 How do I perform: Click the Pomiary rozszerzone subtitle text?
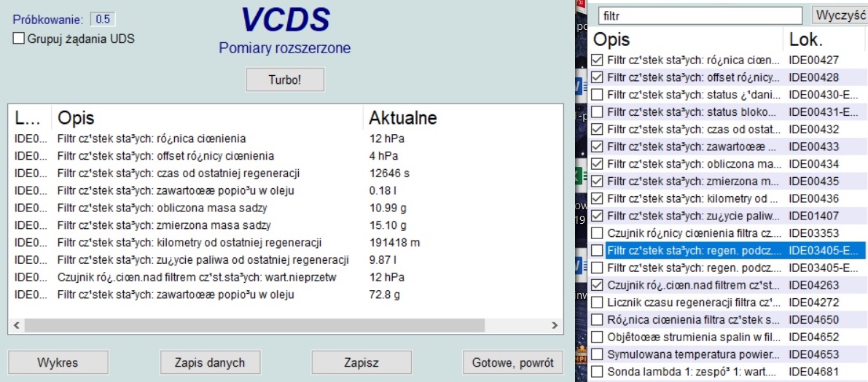(284, 48)
